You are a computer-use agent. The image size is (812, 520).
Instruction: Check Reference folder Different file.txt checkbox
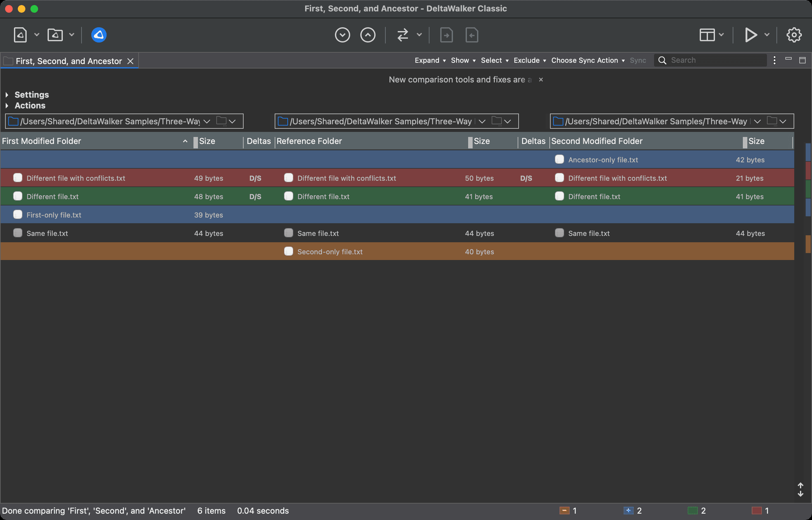[288, 196]
